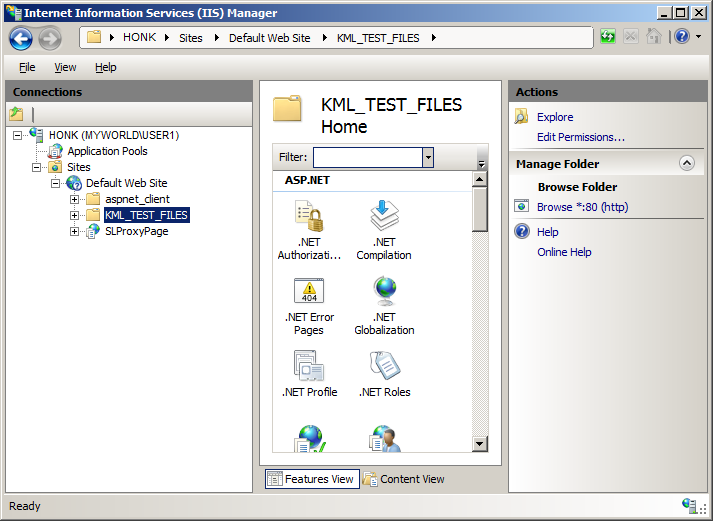Click the blue Help question mark toolbar icon
This screenshot has width=713, height=521.
pos(682,36)
